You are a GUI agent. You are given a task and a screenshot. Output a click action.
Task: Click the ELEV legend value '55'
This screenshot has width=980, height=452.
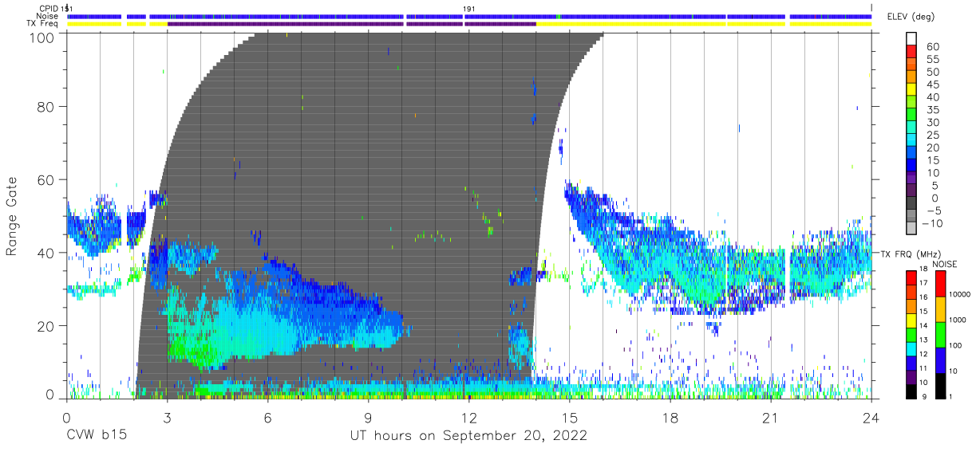click(933, 60)
